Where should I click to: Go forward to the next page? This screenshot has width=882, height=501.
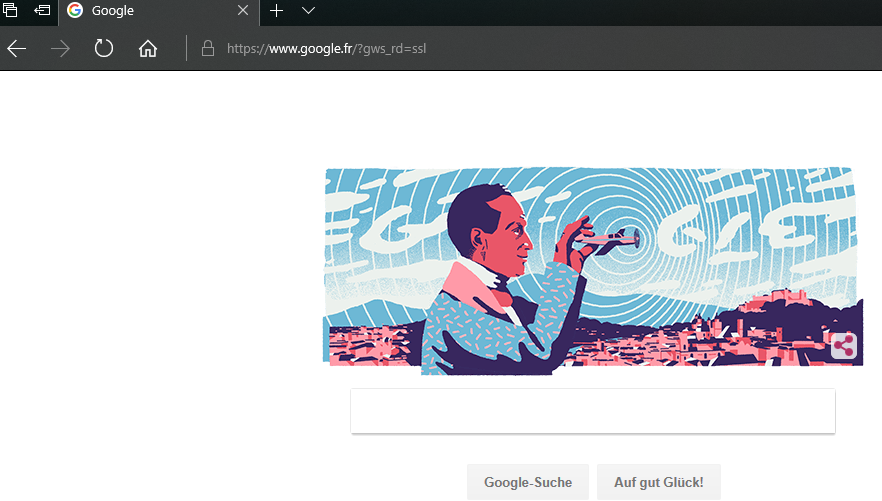[60, 49]
